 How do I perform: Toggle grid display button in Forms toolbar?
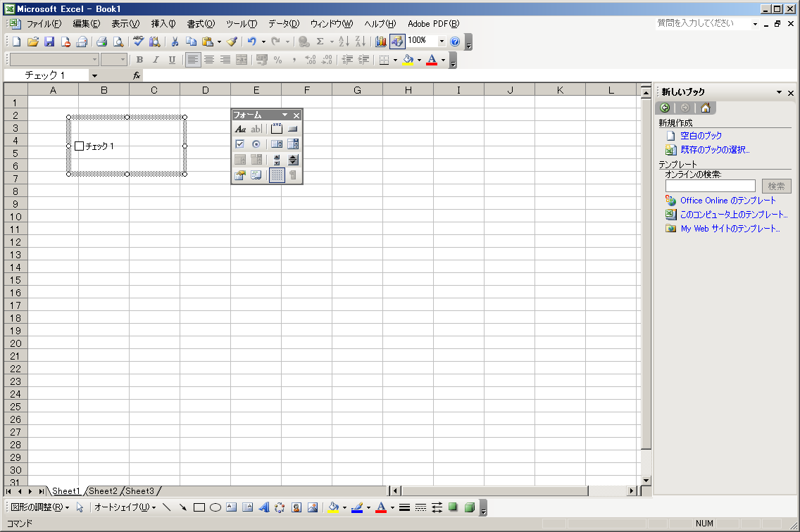(277, 175)
